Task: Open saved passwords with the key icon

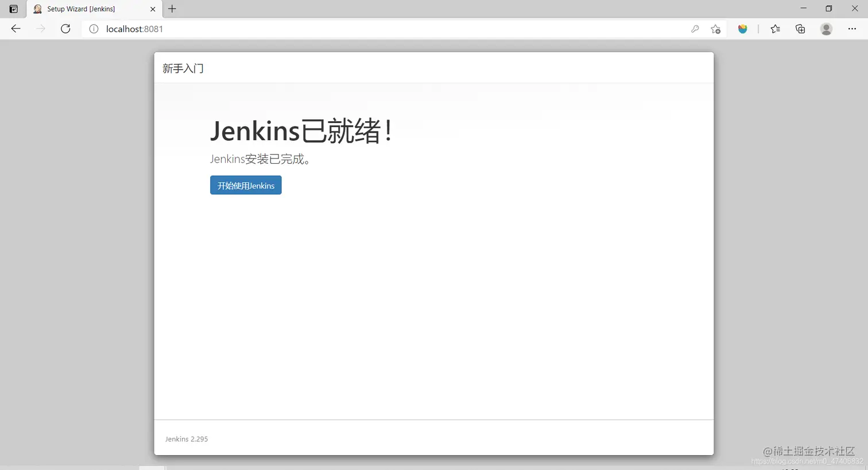Action: coord(695,29)
